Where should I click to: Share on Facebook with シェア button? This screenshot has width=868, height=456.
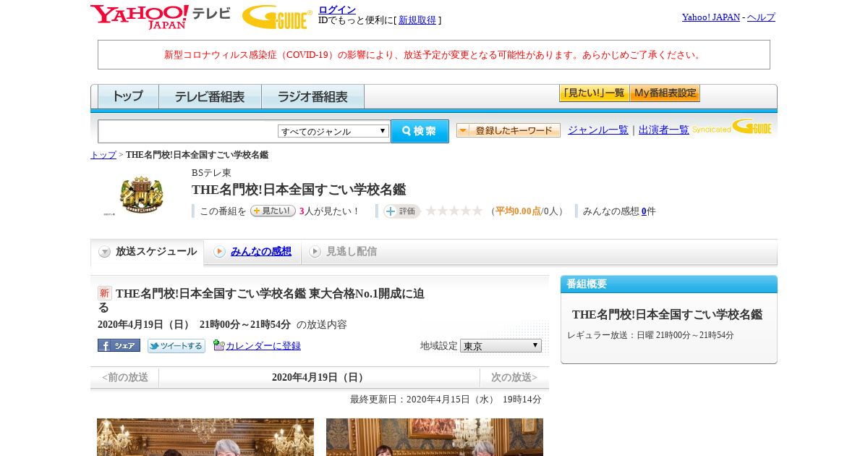119,345
